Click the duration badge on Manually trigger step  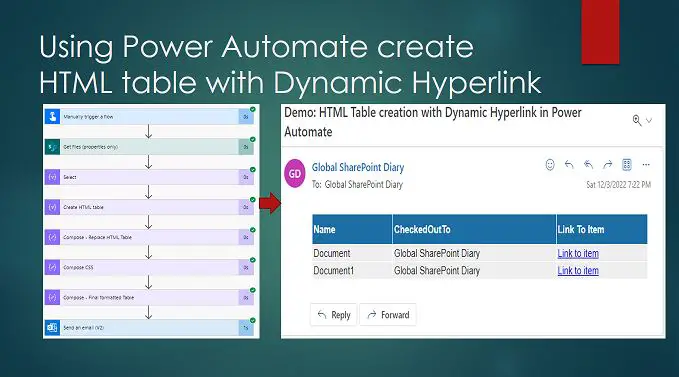(x=246, y=117)
